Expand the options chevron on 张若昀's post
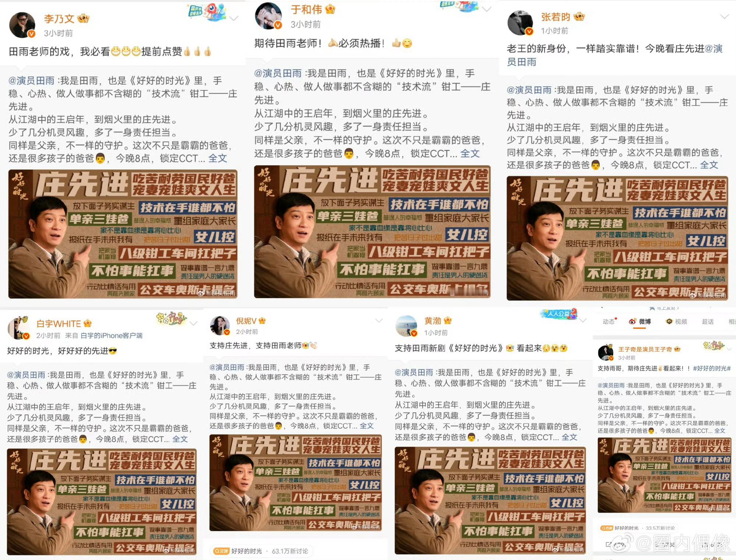 pos(724,17)
